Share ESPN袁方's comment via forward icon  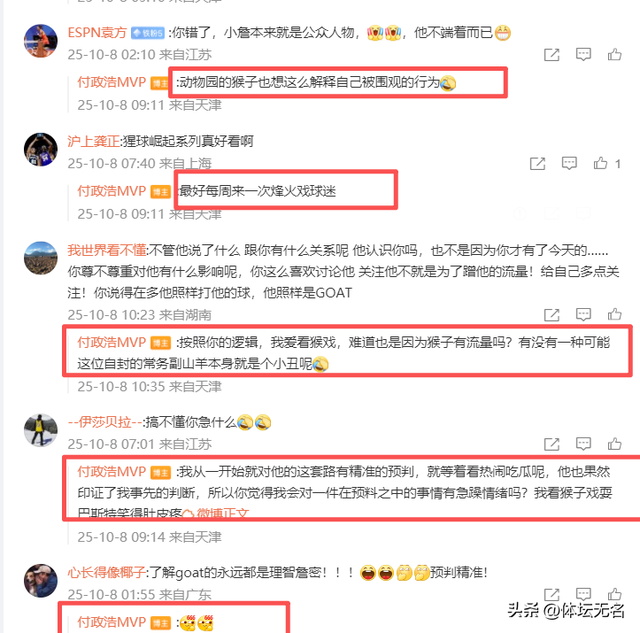[551, 55]
